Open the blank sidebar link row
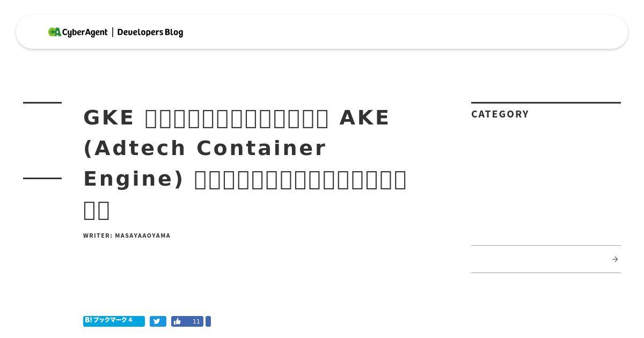The width and height of the screenshot is (644, 338). pyautogui.click(x=546, y=259)
